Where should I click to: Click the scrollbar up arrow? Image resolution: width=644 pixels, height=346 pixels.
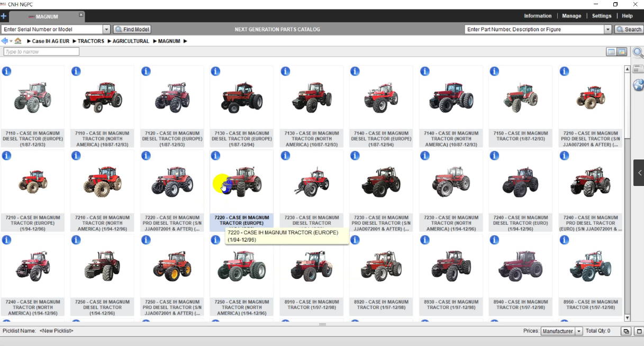coord(628,69)
